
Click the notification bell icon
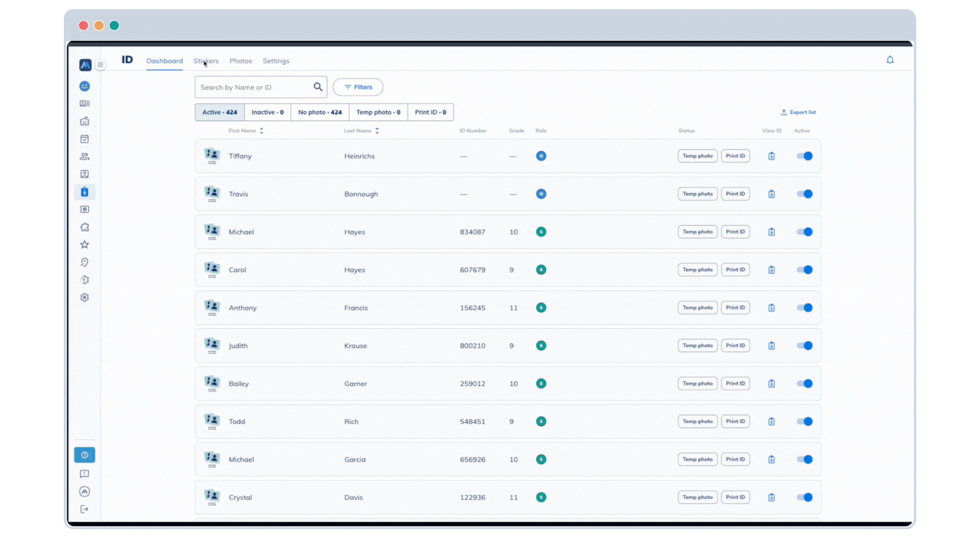point(890,60)
